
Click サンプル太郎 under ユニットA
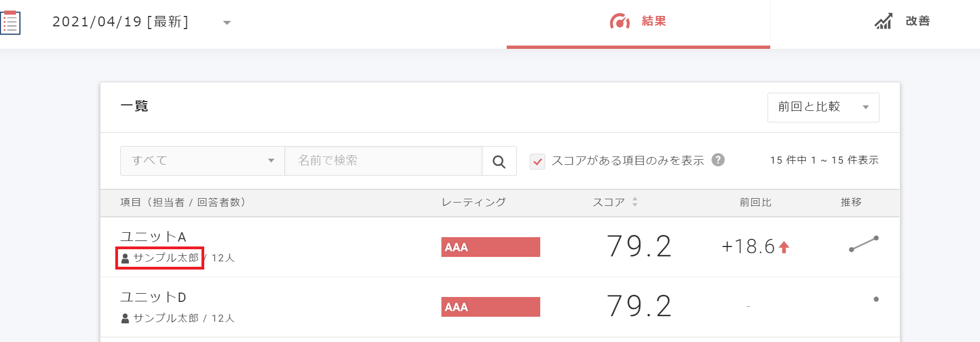(x=165, y=258)
